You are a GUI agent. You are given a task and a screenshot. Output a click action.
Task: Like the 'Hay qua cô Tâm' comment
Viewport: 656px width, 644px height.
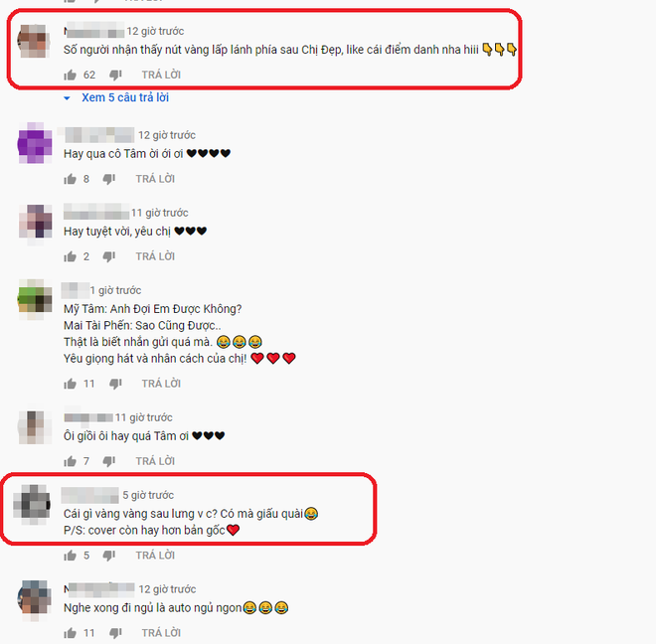click(70, 179)
